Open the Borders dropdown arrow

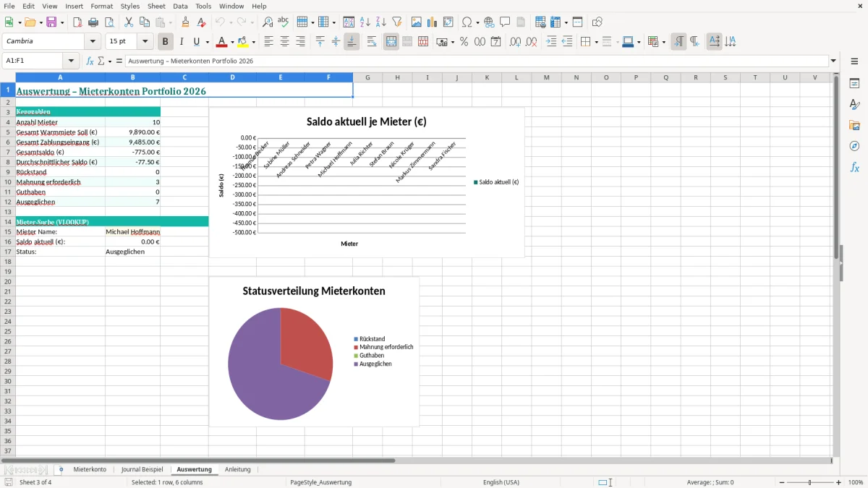click(x=595, y=42)
